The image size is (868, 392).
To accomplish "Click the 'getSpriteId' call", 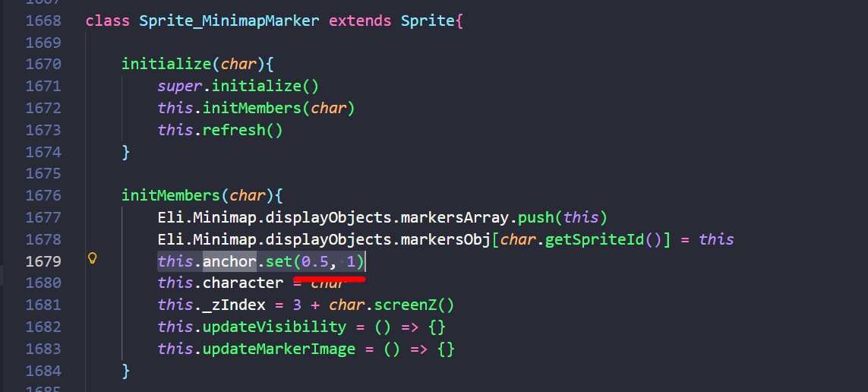I will (x=595, y=239).
